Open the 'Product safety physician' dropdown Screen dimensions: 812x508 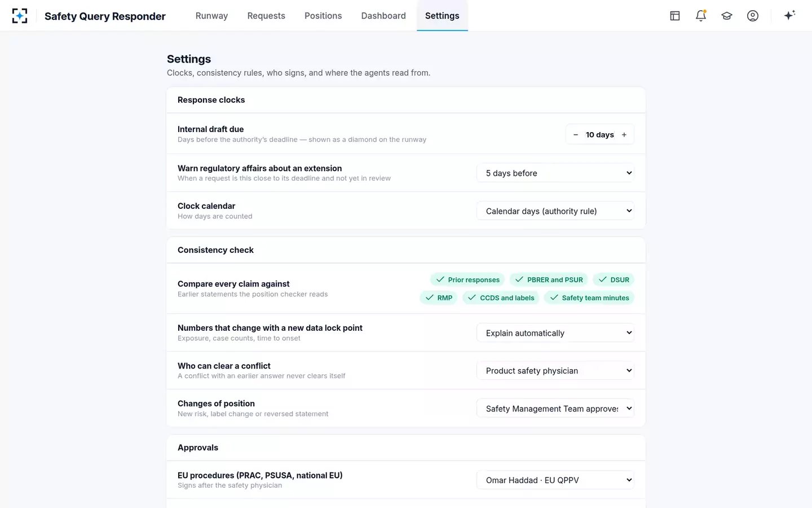coord(555,371)
